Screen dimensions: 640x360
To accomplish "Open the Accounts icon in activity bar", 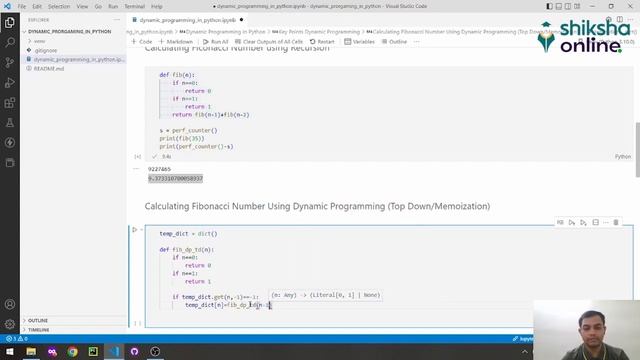I will pyautogui.click(x=10, y=304).
